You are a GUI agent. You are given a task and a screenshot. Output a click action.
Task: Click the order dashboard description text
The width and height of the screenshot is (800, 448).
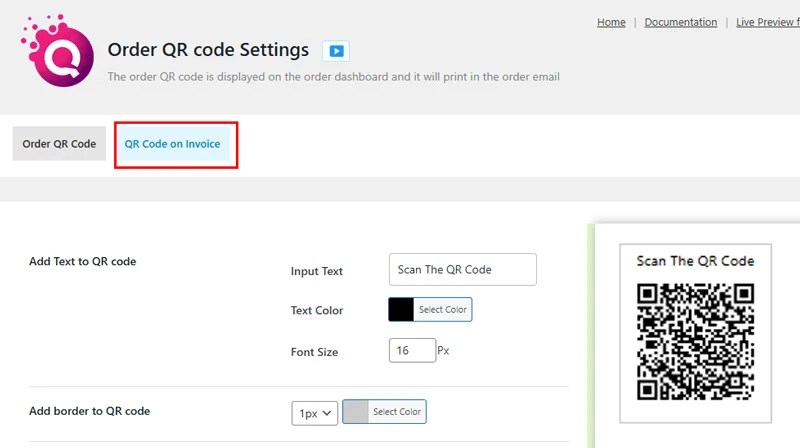pyautogui.click(x=334, y=77)
